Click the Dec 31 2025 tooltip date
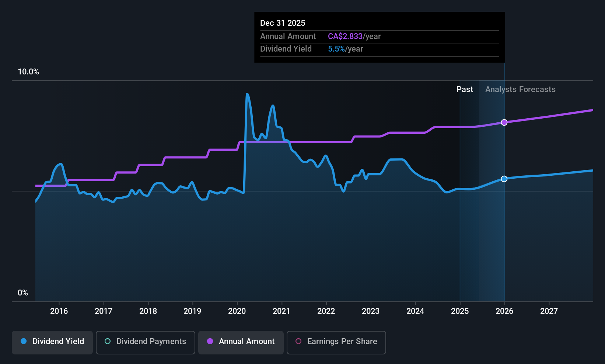The width and height of the screenshot is (605, 364). (x=283, y=23)
